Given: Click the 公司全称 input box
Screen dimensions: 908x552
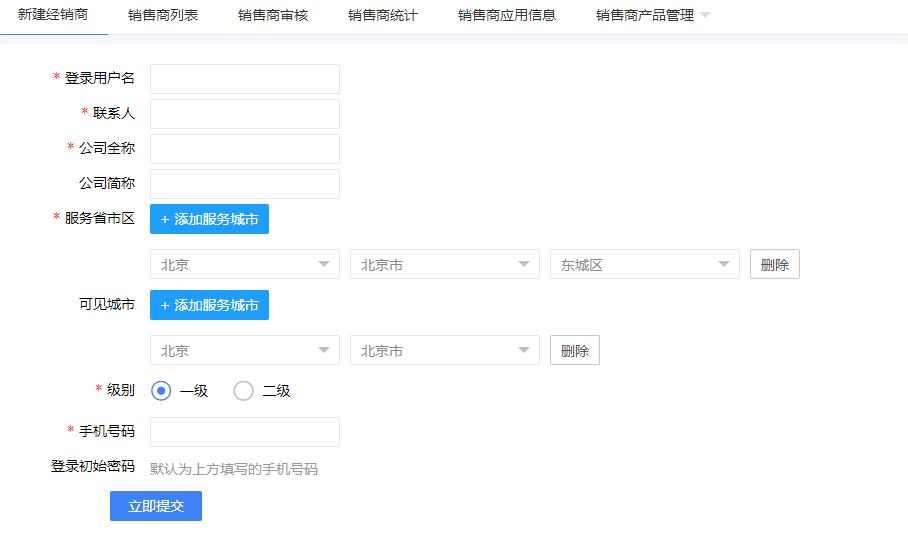Looking at the screenshot, I should [x=245, y=149].
